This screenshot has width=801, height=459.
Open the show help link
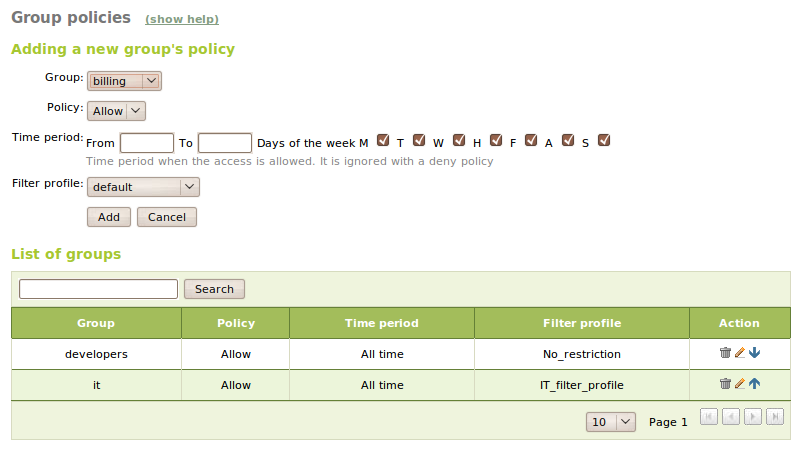[x=182, y=19]
